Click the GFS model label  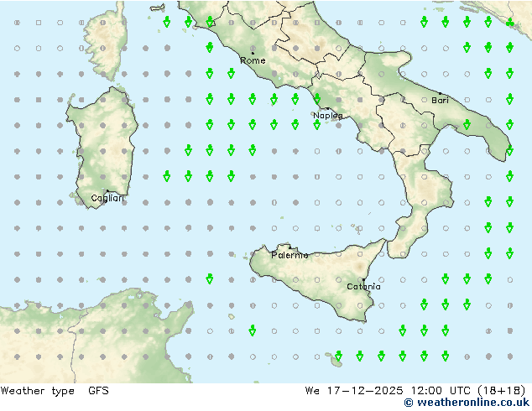pyautogui.click(x=98, y=390)
